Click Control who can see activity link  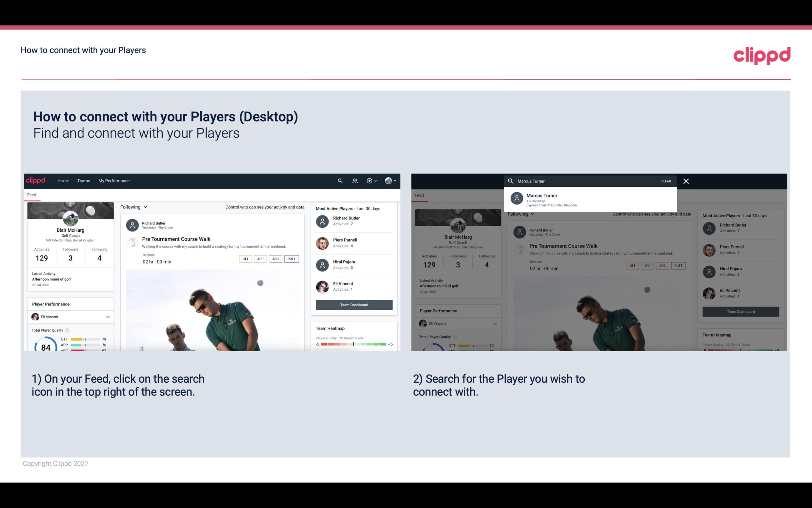coord(264,207)
